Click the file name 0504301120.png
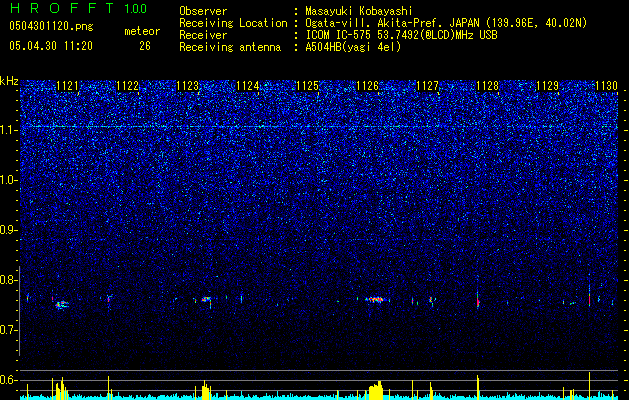 coord(51,26)
